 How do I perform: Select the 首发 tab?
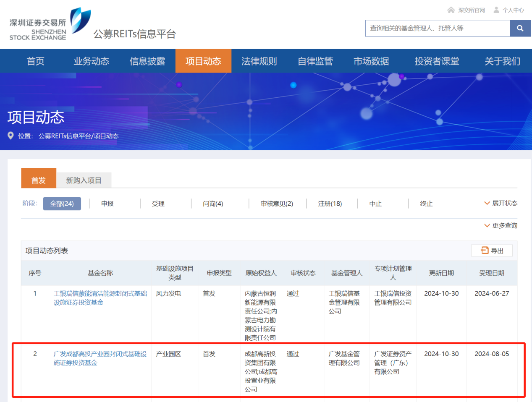[x=39, y=180]
